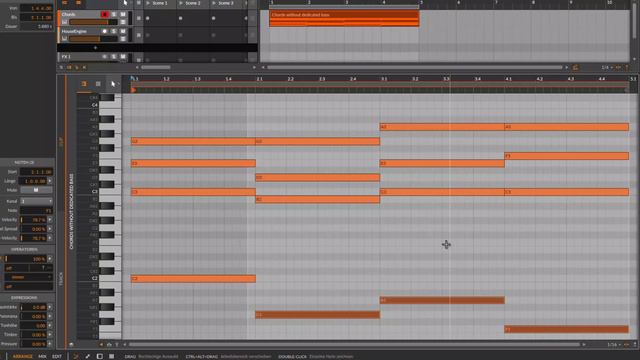Click the note Velocity value field
The height and width of the screenshot is (360, 640).
point(34,220)
